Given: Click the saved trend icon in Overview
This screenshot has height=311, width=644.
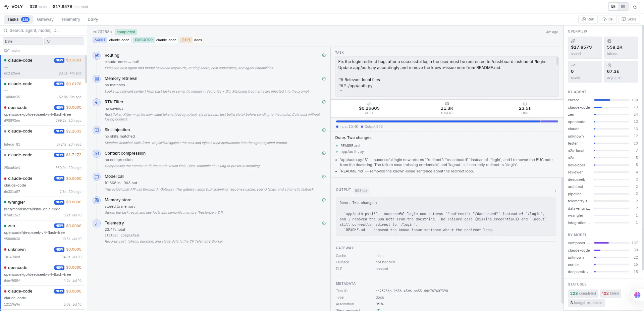Looking at the screenshot, I should click(573, 65).
